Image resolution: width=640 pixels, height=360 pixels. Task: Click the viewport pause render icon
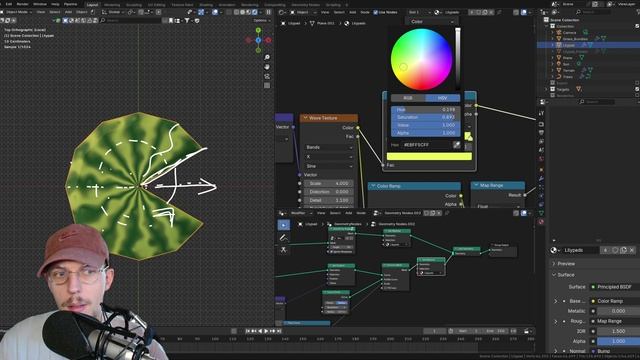pyautogui.click(x=268, y=12)
